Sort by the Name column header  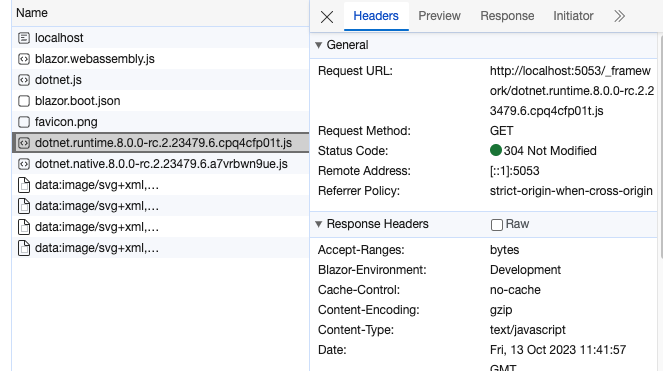click(x=161, y=13)
